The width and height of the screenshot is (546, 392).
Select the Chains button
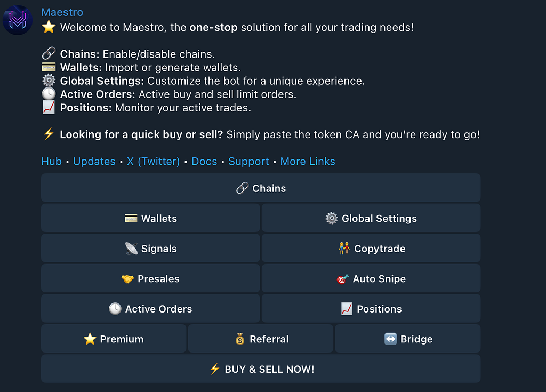[261, 188]
